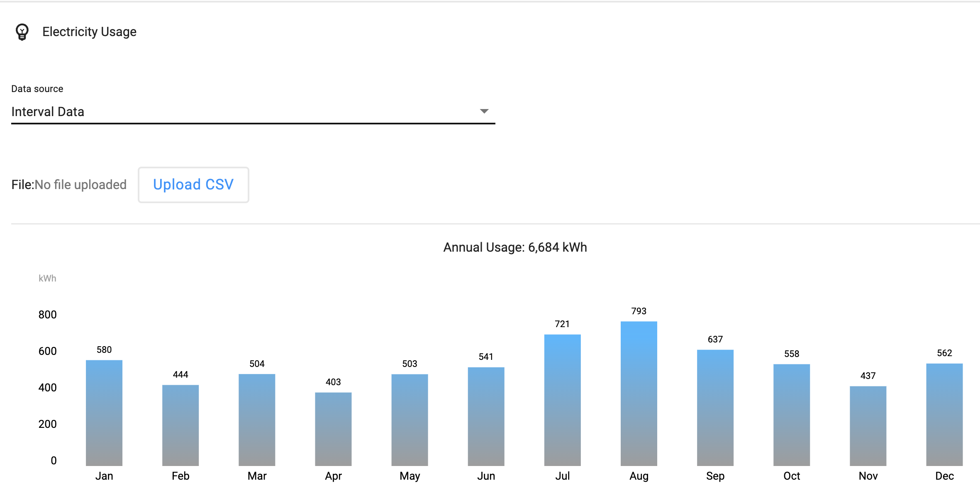Pick the December bar in chart
The width and height of the screenshot is (980, 500).
(944, 415)
